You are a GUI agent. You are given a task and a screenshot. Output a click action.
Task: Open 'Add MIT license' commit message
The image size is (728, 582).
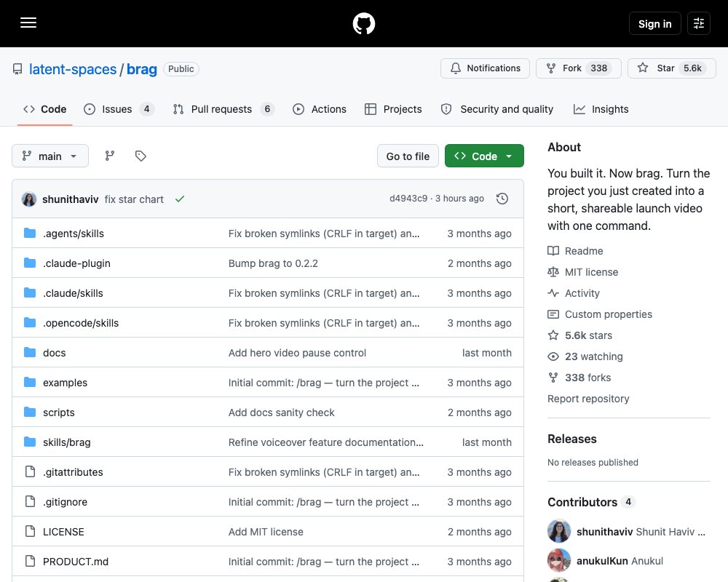(x=266, y=532)
